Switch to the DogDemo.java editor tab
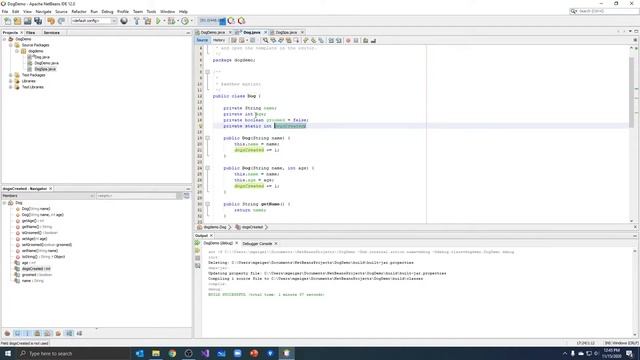The height and width of the screenshot is (360, 640). 213,32
